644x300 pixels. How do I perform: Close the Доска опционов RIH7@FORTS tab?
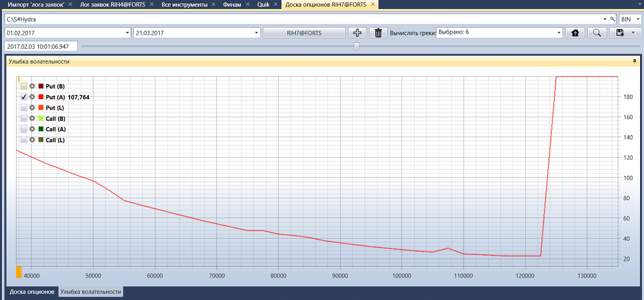click(372, 5)
